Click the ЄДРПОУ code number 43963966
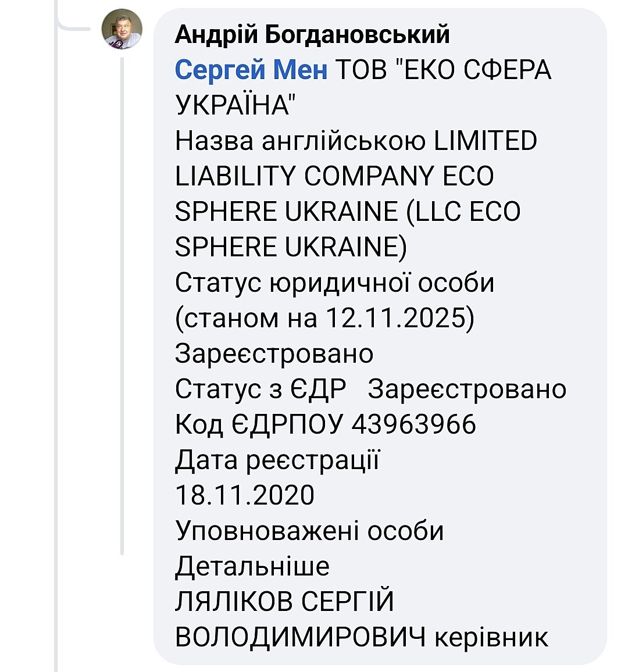The image size is (628, 672). click(x=414, y=424)
